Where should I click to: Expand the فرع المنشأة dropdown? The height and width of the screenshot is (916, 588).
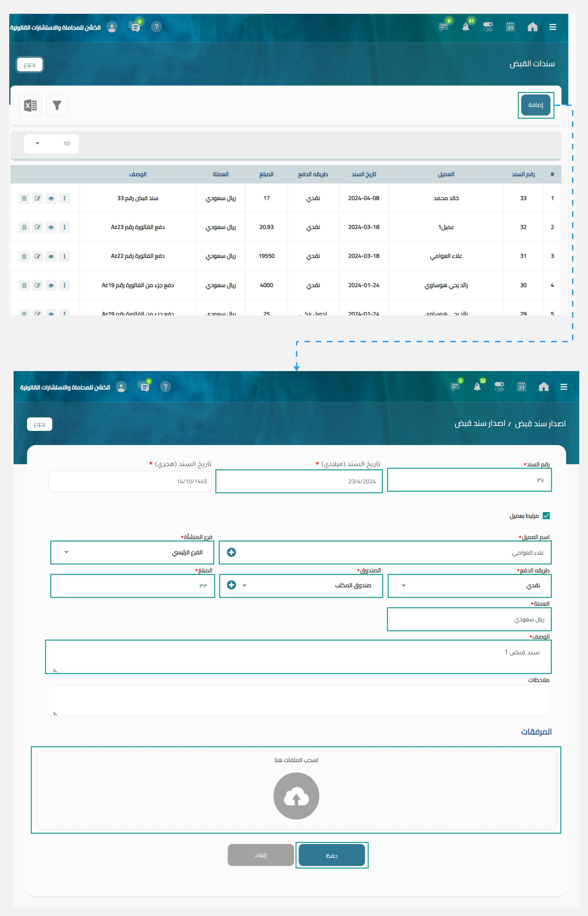pyautogui.click(x=132, y=552)
